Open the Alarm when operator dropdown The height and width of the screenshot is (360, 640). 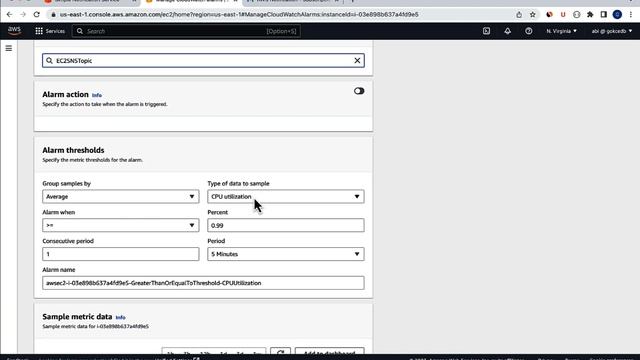tap(121, 225)
